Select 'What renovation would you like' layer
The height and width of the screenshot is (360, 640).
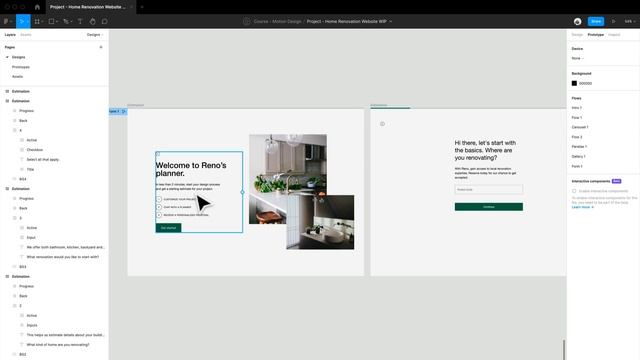click(62, 257)
